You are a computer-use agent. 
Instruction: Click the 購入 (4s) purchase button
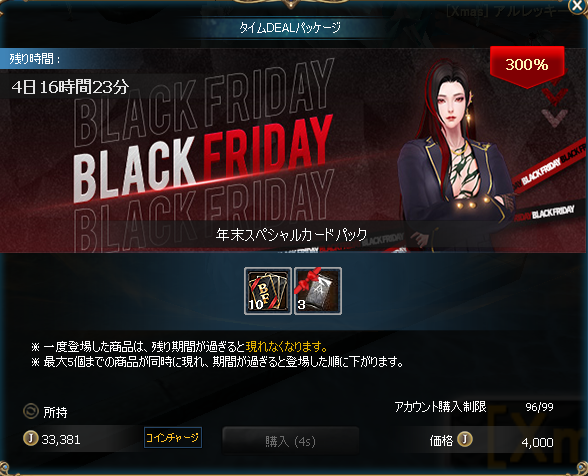(x=291, y=441)
